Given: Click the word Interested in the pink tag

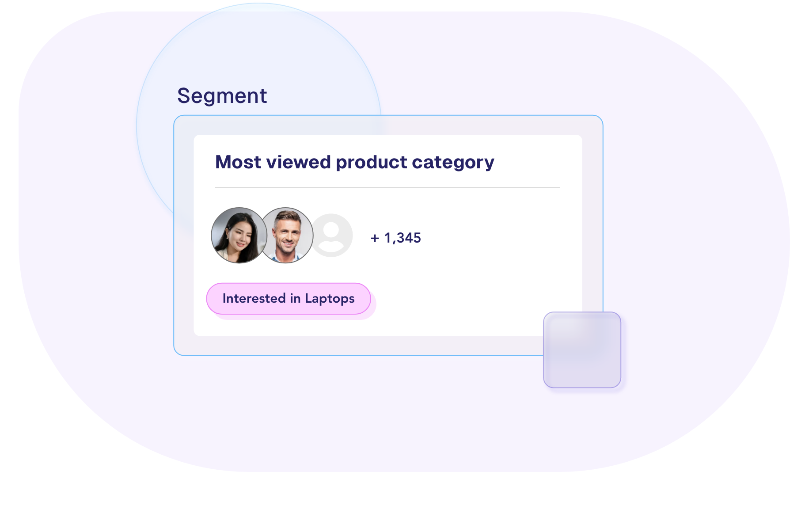Looking at the screenshot, I should 254,298.
